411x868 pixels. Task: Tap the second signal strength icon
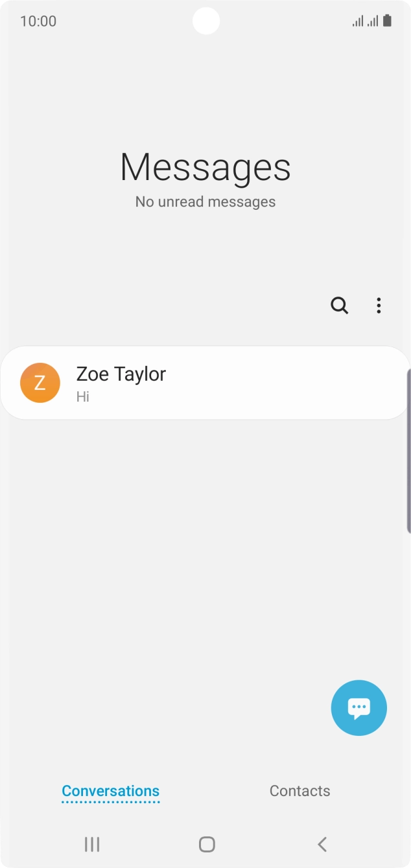click(x=373, y=21)
